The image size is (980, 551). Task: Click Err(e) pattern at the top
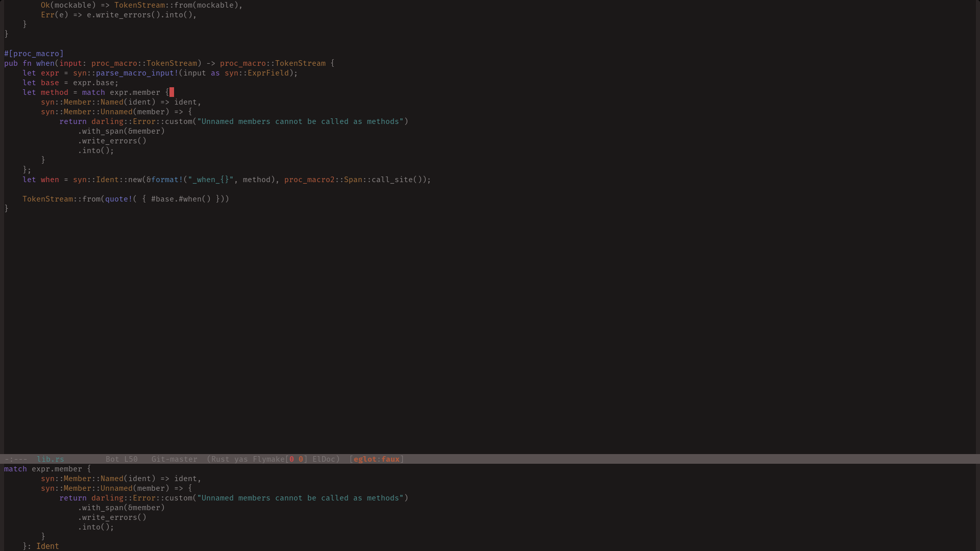[54, 15]
